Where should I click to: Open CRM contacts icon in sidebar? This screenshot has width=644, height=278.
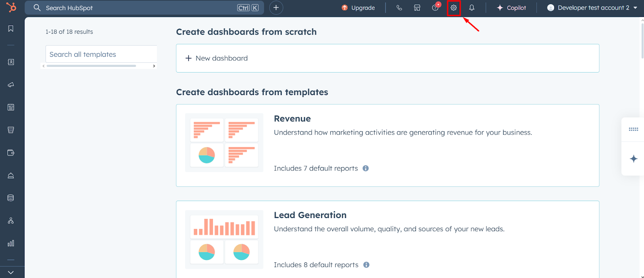11,62
